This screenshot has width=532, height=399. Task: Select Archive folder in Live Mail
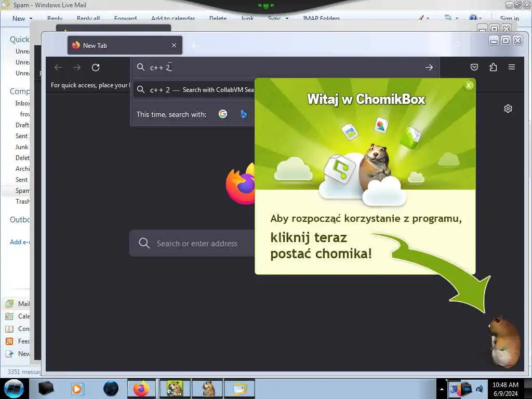tap(22, 169)
